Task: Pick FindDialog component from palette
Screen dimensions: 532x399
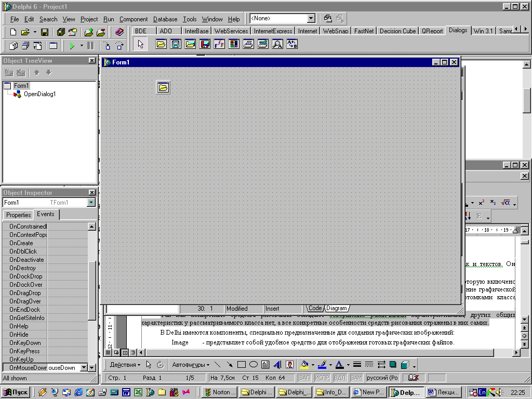Action: 277,44
